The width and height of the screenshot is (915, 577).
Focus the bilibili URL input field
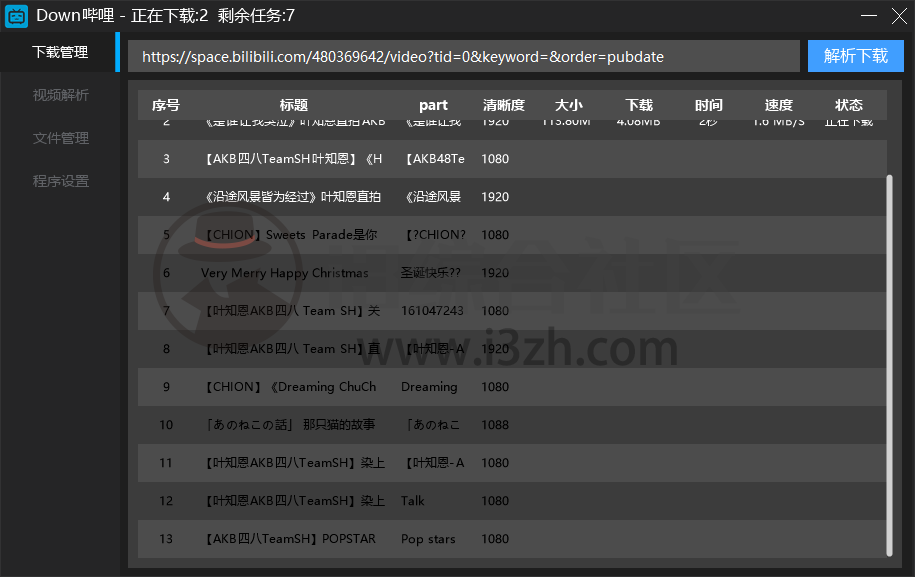point(463,57)
